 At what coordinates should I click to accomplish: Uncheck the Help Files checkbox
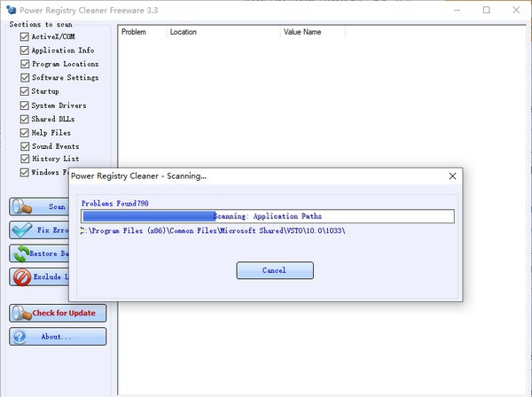(x=25, y=133)
